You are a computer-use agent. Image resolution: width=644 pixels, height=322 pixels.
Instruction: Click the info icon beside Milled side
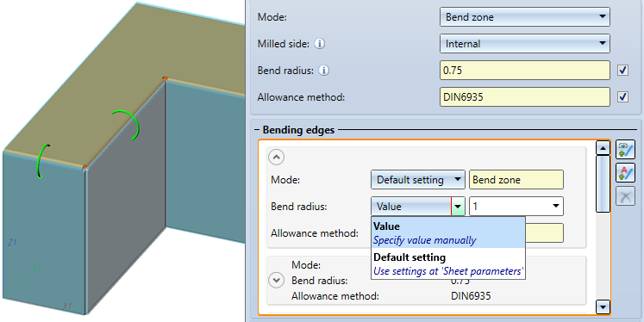click(320, 44)
